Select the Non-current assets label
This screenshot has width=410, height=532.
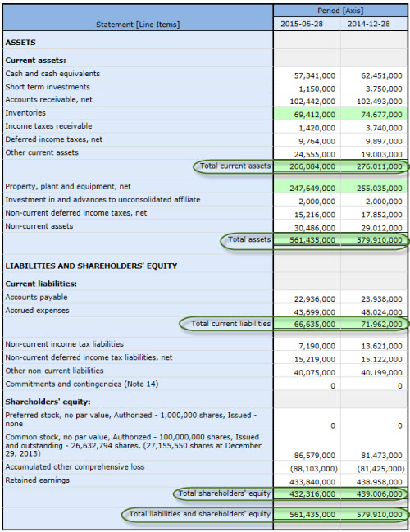click(x=39, y=226)
